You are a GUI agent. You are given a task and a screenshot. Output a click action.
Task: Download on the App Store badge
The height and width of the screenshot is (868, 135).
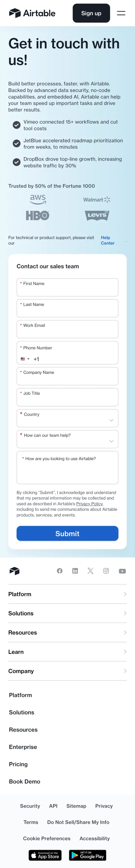(45, 855)
